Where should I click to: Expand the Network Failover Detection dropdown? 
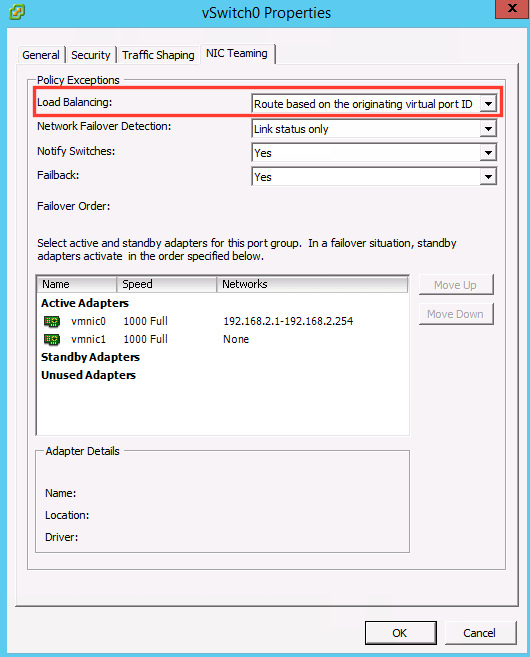488,129
